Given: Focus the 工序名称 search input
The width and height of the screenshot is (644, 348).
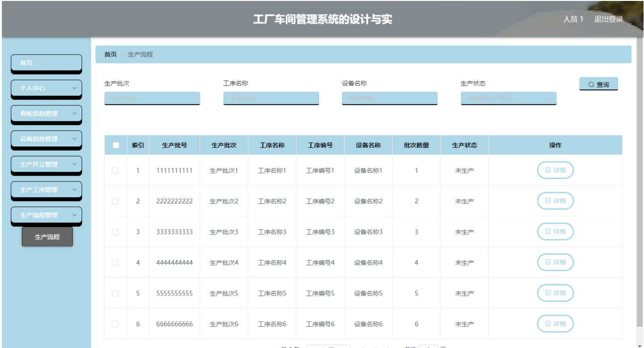Looking at the screenshot, I should [x=271, y=98].
